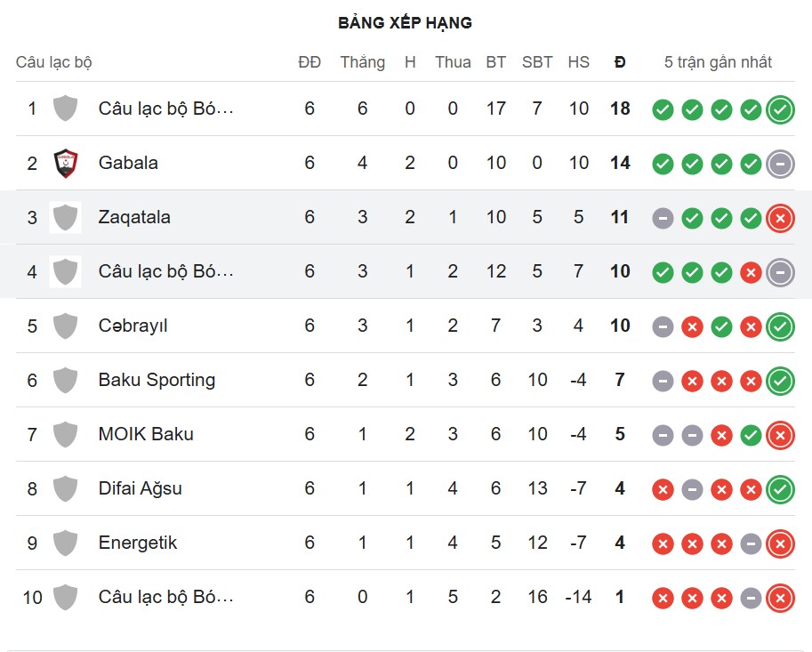Click Gabala's latest draw result icon
The height and width of the screenshot is (652, 812).
click(x=780, y=164)
